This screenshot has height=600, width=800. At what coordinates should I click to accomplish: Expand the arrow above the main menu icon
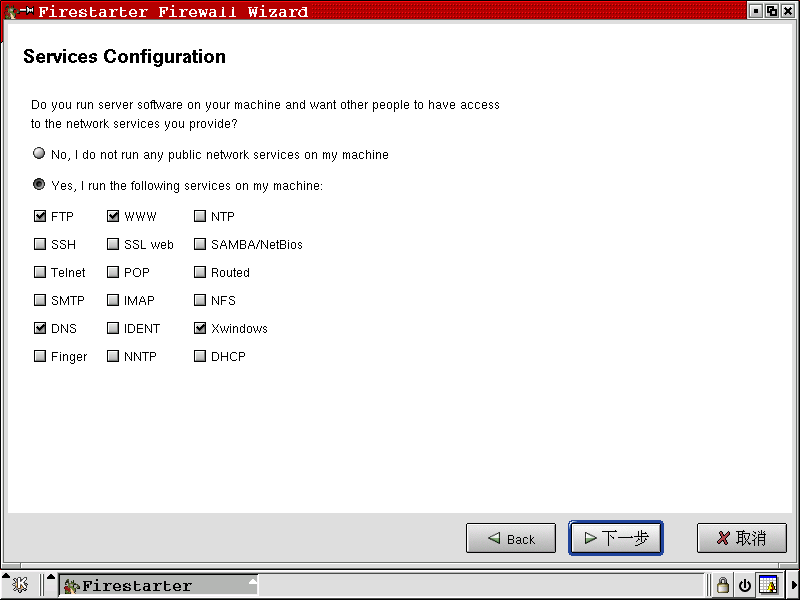6,576
